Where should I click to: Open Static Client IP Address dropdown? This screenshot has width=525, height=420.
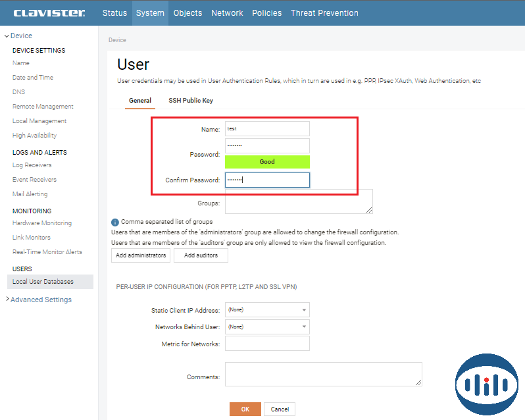pyautogui.click(x=267, y=309)
